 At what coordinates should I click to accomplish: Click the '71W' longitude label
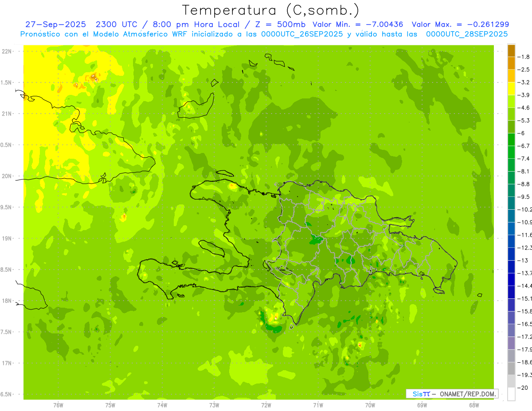click(x=318, y=405)
